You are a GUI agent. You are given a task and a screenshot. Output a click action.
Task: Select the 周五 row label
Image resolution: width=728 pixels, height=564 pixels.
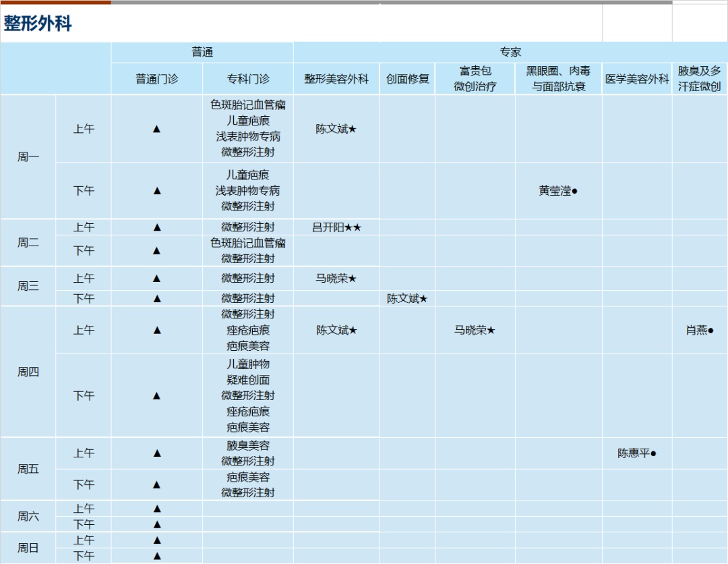[28, 470]
